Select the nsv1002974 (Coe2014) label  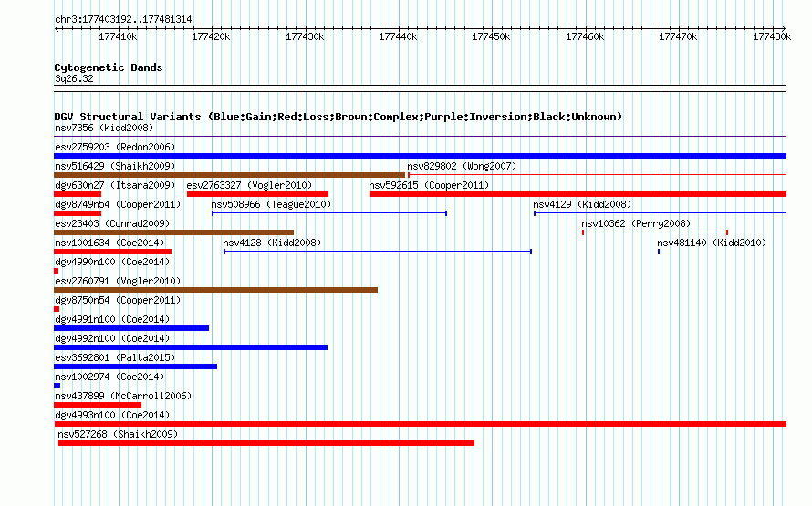109,377
